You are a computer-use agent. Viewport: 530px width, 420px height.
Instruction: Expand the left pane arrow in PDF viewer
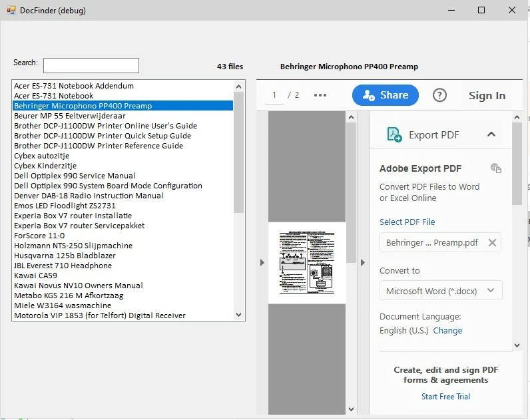coord(262,262)
